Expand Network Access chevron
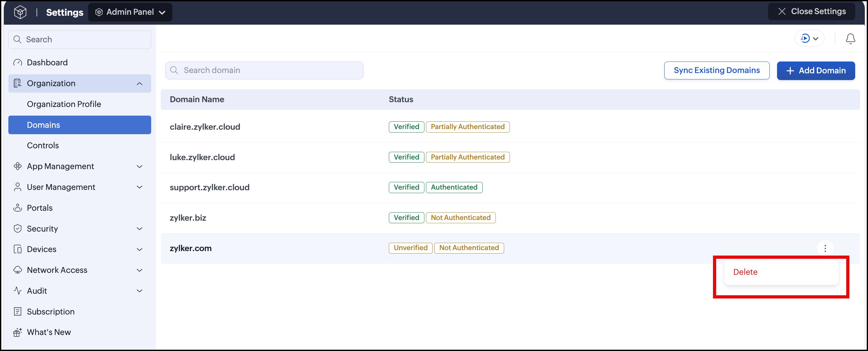The height and width of the screenshot is (351, 868). tap(140, 270)
